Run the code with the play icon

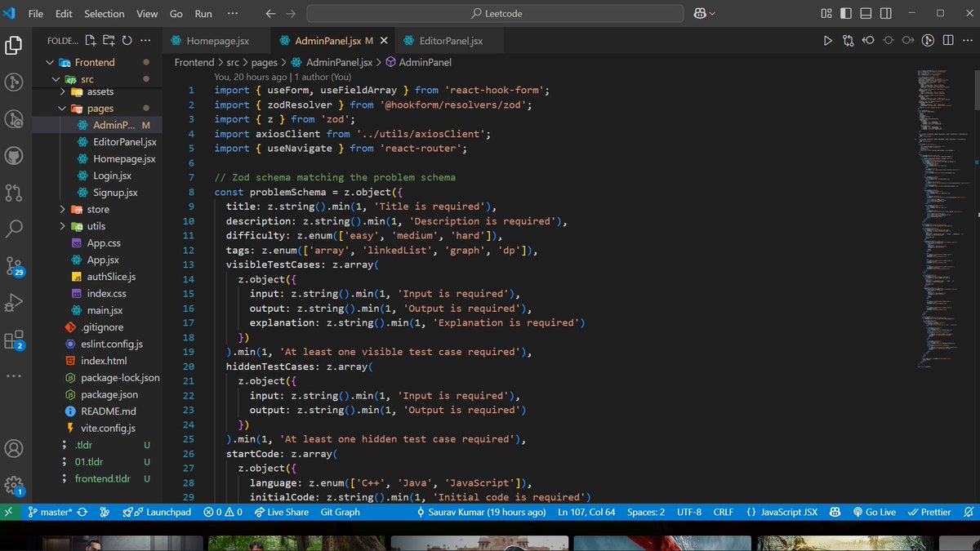coord(827,40)
